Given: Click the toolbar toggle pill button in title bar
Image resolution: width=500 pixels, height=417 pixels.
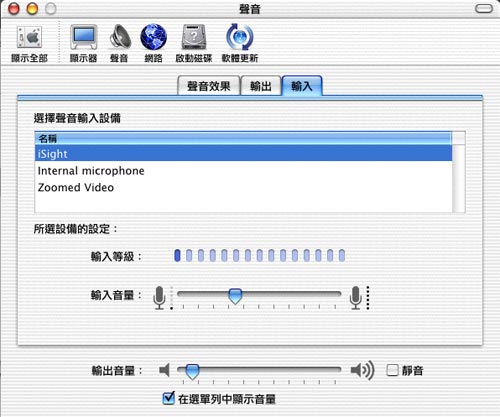Looking at the screenshot, I should point(484,8).
